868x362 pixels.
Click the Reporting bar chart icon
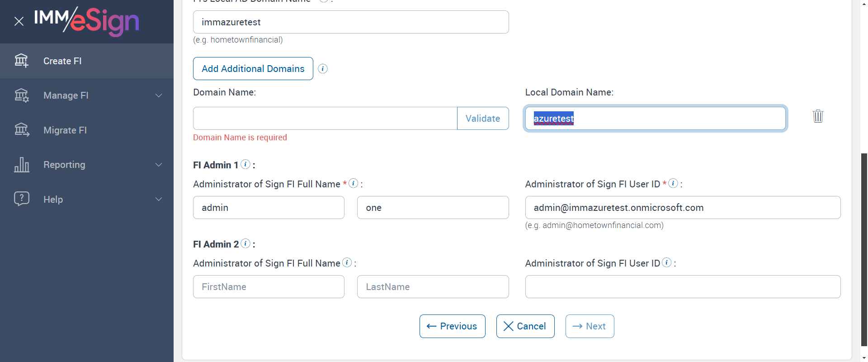coord(21,165)
